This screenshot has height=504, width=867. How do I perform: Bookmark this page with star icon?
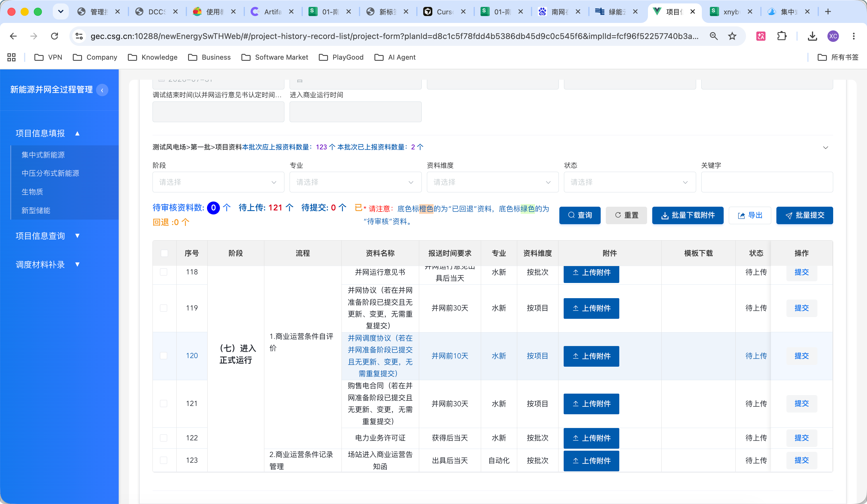click(x=732, y=36)
